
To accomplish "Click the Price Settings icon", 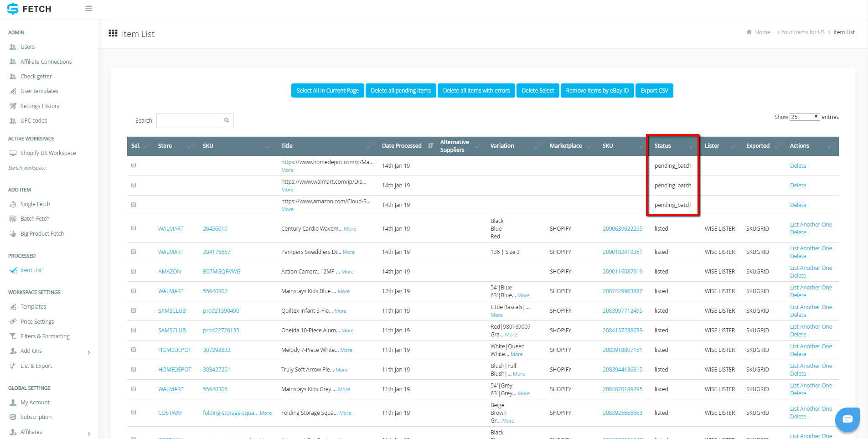I will click(13, 322).
